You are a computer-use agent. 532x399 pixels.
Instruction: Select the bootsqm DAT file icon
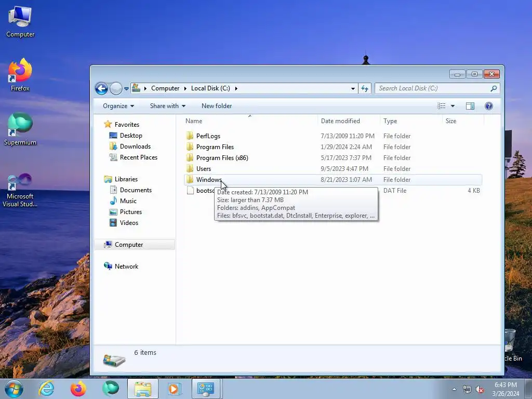190,190
